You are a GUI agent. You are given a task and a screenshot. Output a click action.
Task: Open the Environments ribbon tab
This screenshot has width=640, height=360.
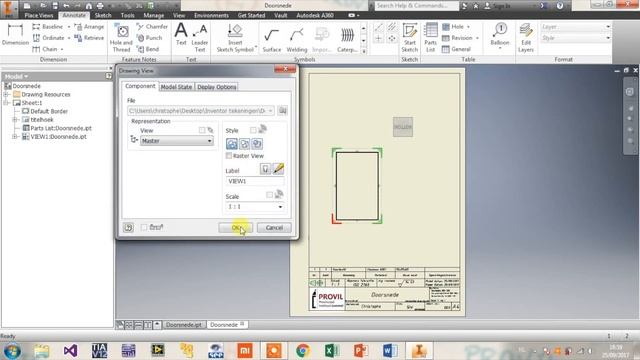coord(211,15)
